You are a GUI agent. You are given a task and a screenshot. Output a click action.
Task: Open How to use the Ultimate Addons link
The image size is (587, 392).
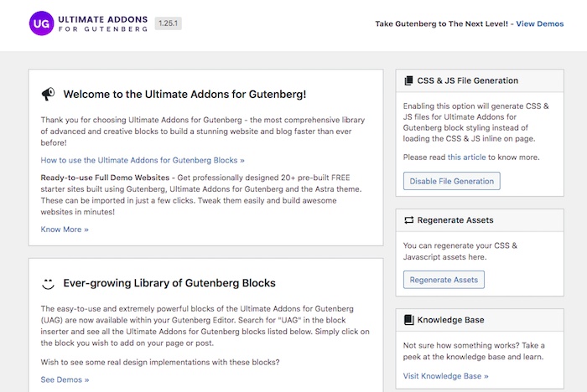pyautogui.click(x=143, y=160)
